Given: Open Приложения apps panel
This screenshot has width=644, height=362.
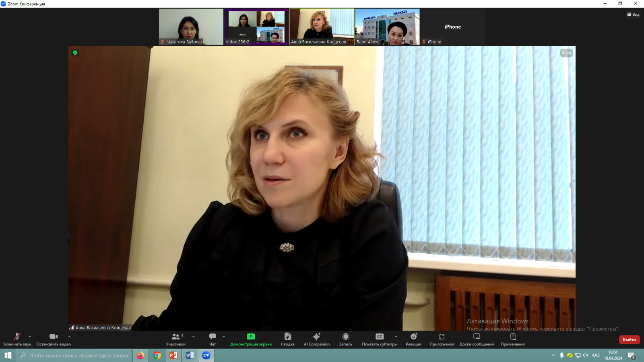Looking at the screenshot, I should point(442,339).
